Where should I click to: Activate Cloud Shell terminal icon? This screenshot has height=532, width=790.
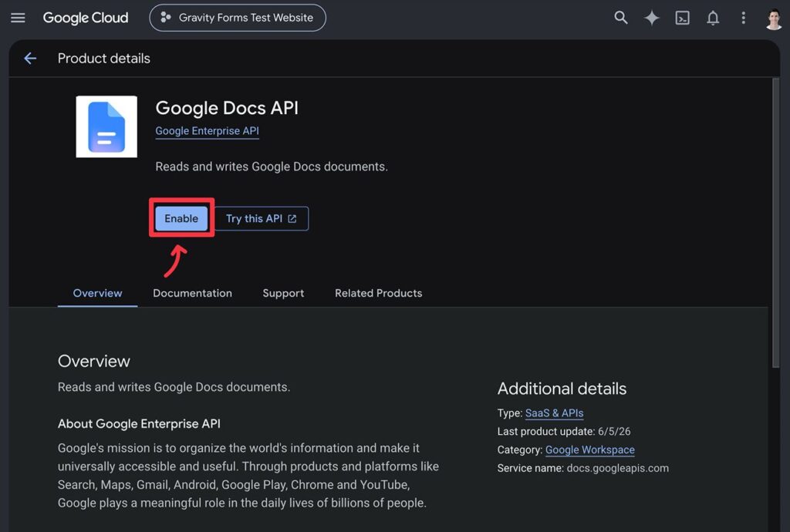(x=682, y=19)
